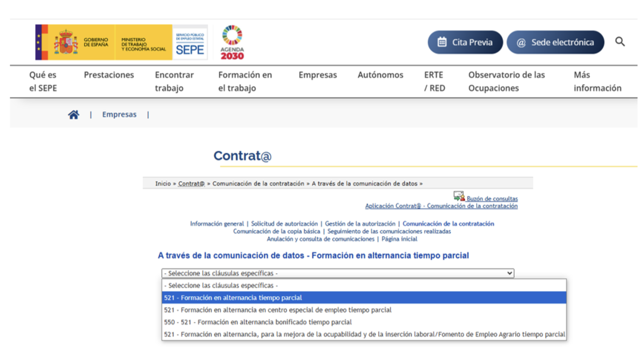This screenshot has height=351, width=644.
Task: Open the Gestión de la autorización link
Action: 360,224
